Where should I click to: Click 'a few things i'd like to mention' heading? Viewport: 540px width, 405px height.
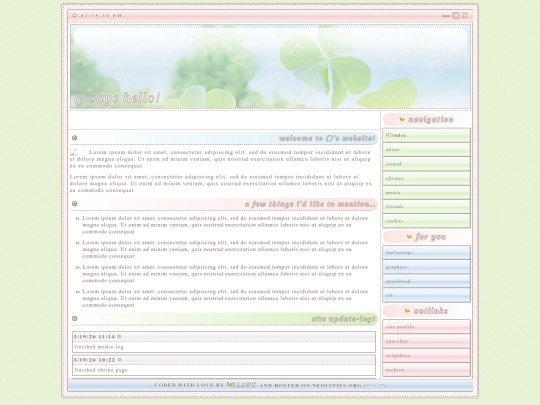click(x=310, y=204)
